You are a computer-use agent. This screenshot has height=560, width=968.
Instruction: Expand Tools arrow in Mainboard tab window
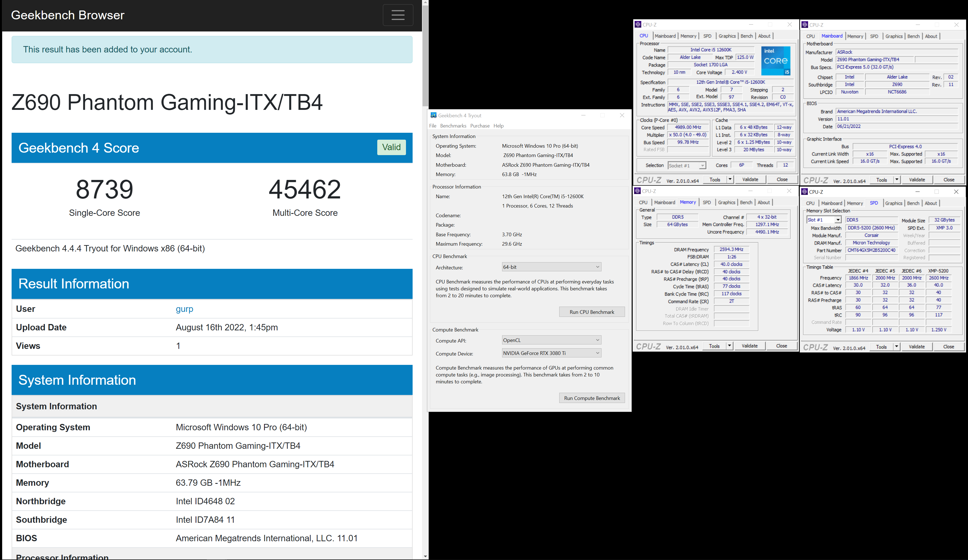tap(896, 180)
